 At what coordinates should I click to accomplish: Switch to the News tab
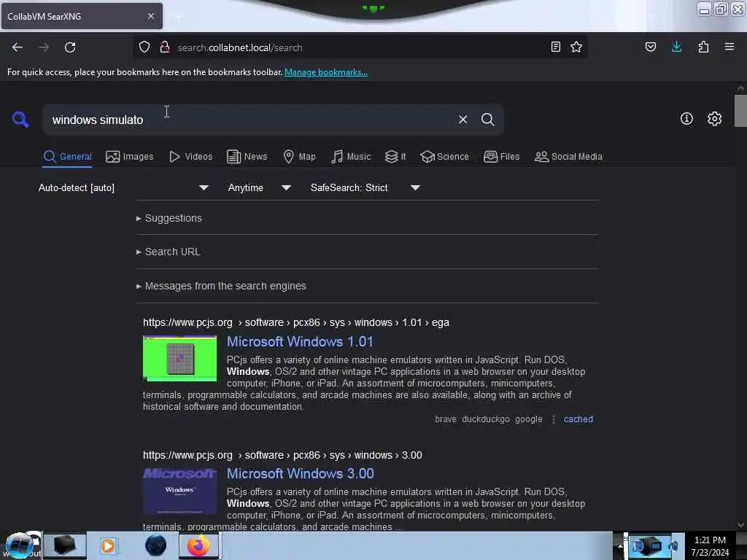tap(247, 157)
